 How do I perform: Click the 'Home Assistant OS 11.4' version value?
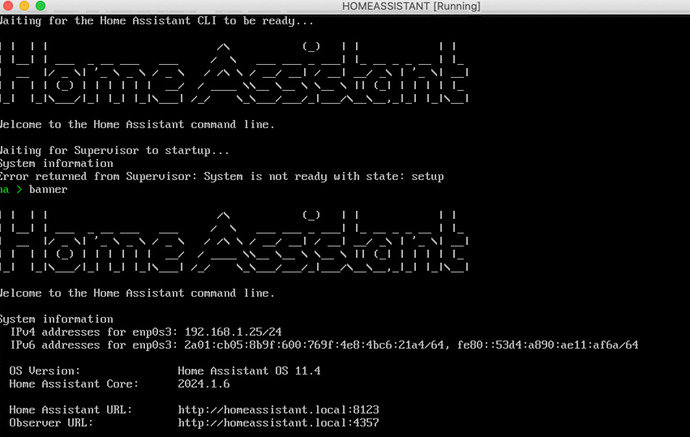[x=249, y=371]
